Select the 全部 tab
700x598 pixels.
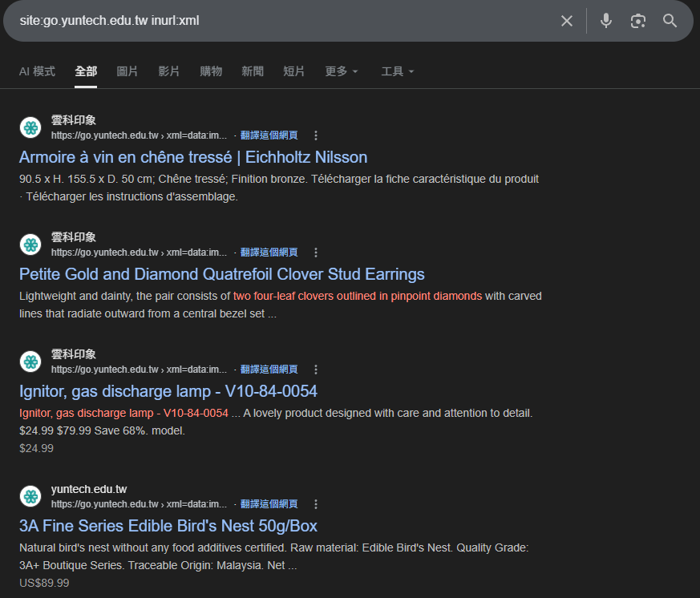coord(86,71)
